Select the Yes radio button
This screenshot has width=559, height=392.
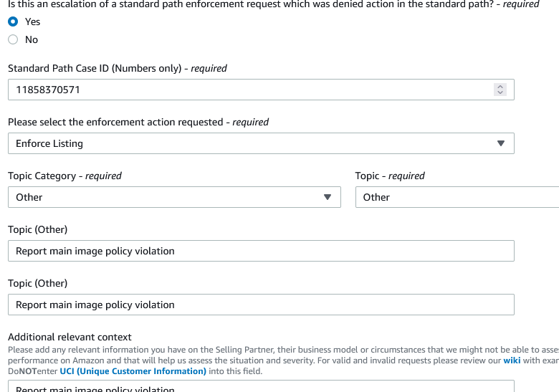pyautogui.click(x=13, y=21)
